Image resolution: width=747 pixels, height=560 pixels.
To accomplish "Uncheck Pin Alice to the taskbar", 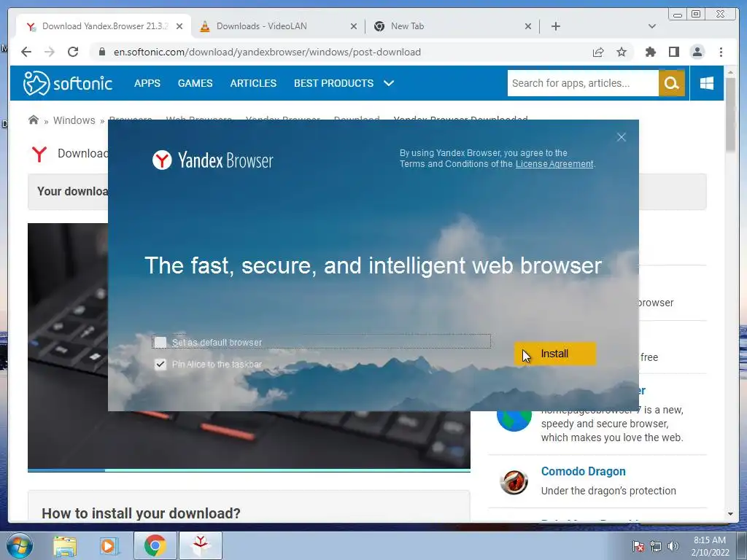I will pyautogui.click(x=160, y=365).
